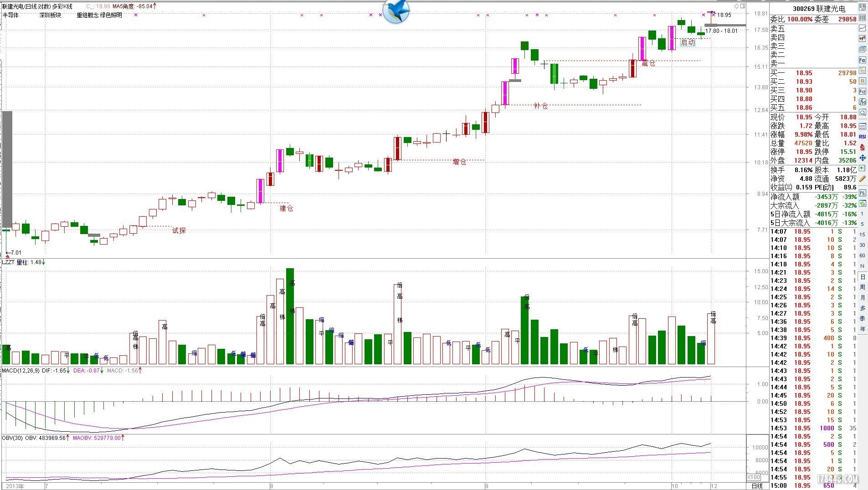868x490 pixels.
Task: Open the overlapping windows icon in sidebar
Action: point(863,49)
